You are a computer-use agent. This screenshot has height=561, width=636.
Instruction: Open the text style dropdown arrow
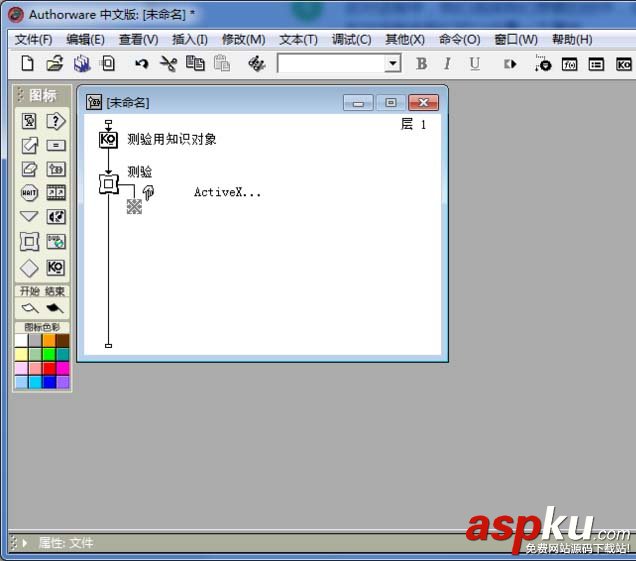tap(393, 63)
